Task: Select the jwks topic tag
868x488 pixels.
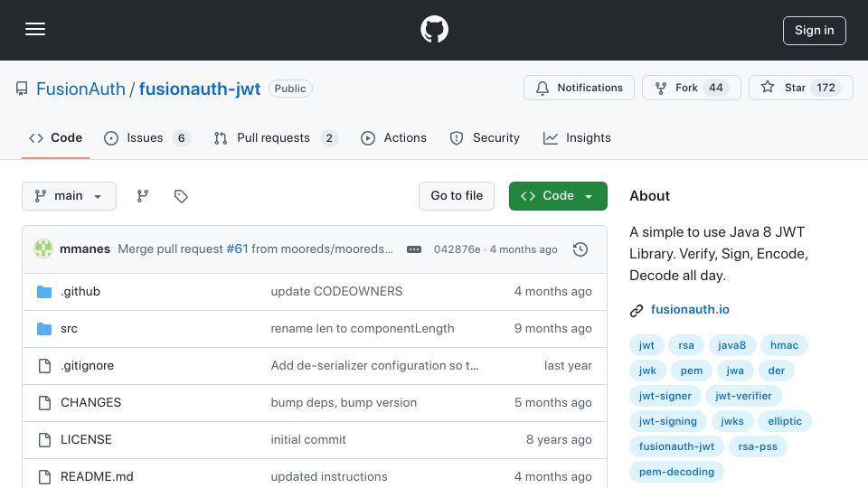Action: [x=732, y=422]
